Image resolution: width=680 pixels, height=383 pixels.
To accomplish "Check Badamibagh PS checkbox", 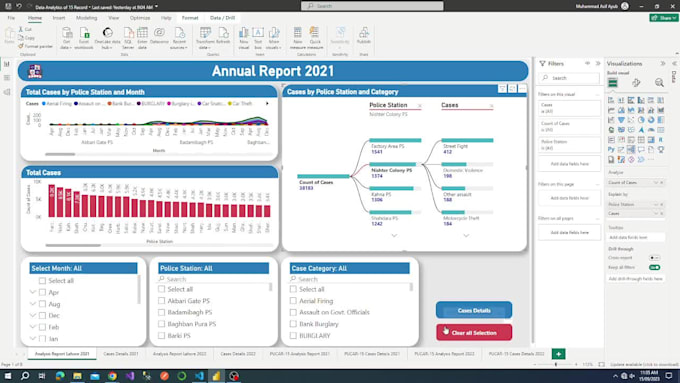I will point(161,312).
